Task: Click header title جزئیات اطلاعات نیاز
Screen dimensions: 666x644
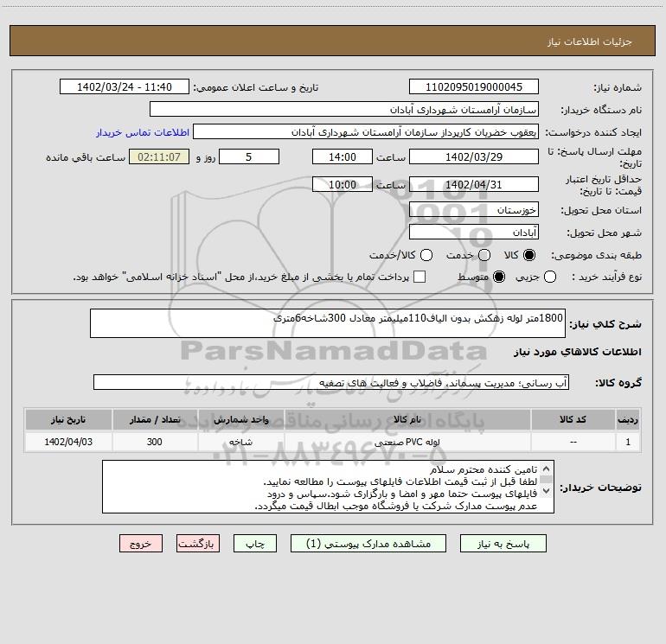Action: point(590,41)
